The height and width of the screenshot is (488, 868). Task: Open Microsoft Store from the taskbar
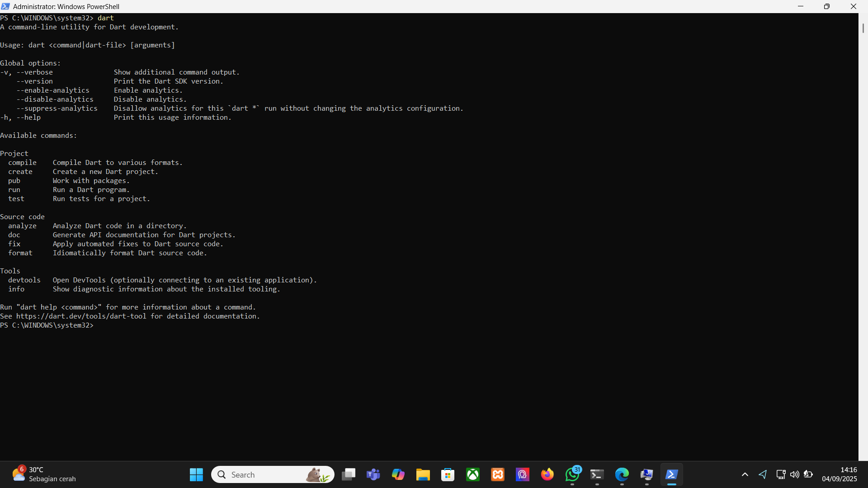pos(448,475)
